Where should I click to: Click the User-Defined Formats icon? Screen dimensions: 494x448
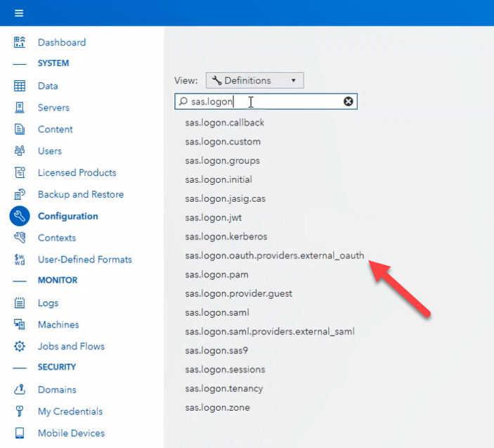(20, 260)
